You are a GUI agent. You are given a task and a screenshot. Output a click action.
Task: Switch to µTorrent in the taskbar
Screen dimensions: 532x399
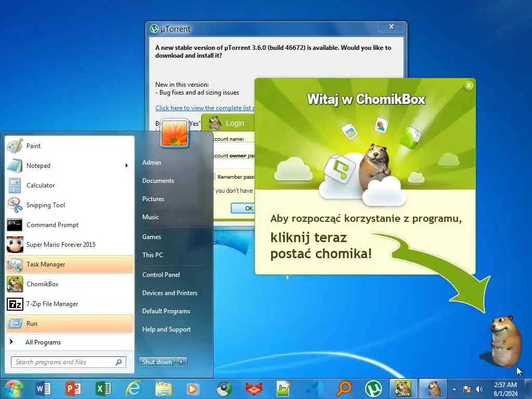pos(373,389)
